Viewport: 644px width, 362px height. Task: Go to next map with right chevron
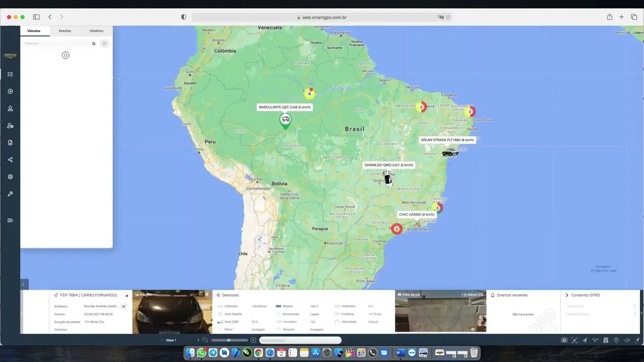click(x=198, y=340)
